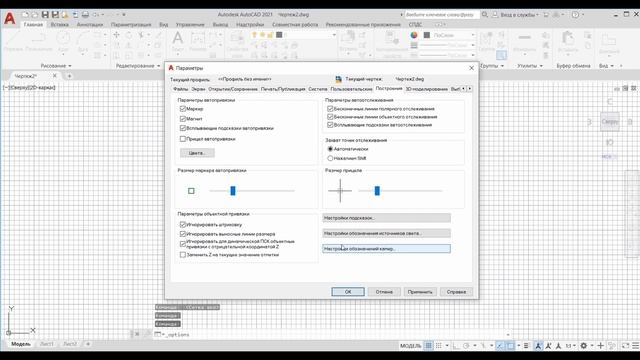Click the Save icon in quick access toolbar
This screenshot has height=360, width=640.
[x=45, y=15]
